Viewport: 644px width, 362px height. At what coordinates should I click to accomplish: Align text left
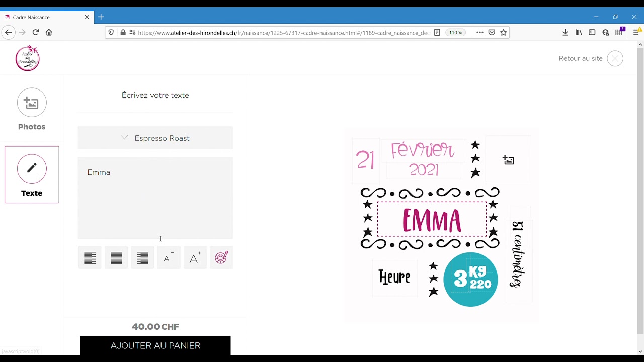point(90,258)
